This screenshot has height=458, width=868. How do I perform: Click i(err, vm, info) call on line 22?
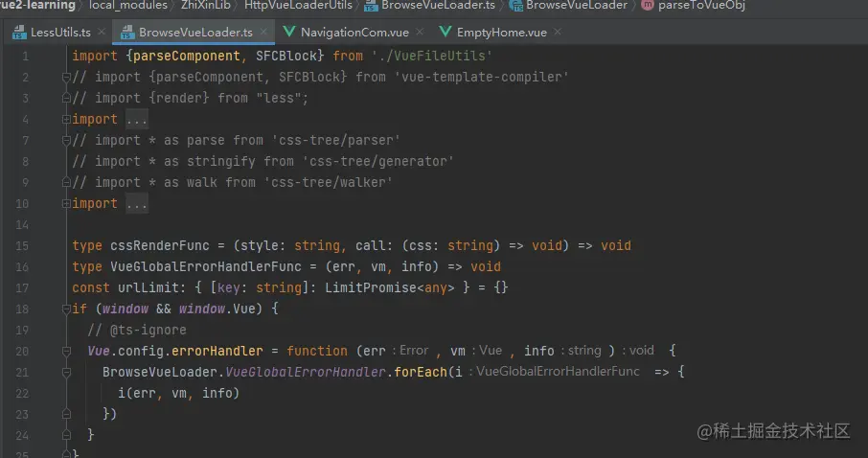point(178,393)
